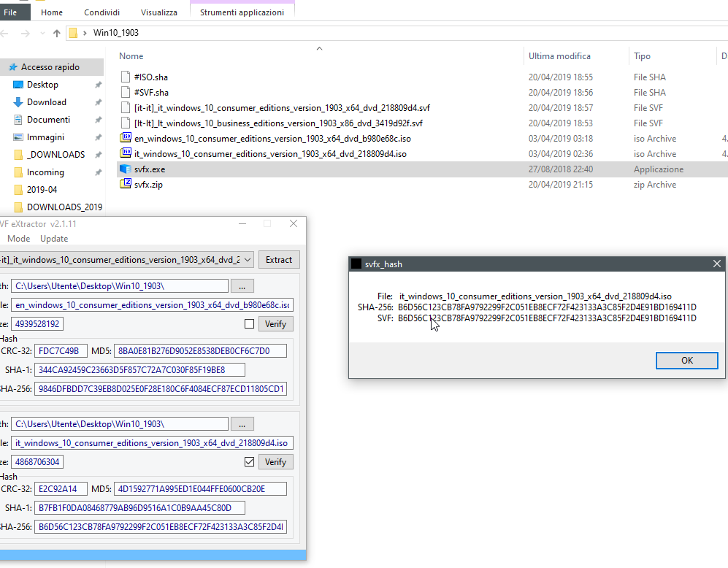
Task: Open the SVF file selection dropdown
Action: coord(248,259)
